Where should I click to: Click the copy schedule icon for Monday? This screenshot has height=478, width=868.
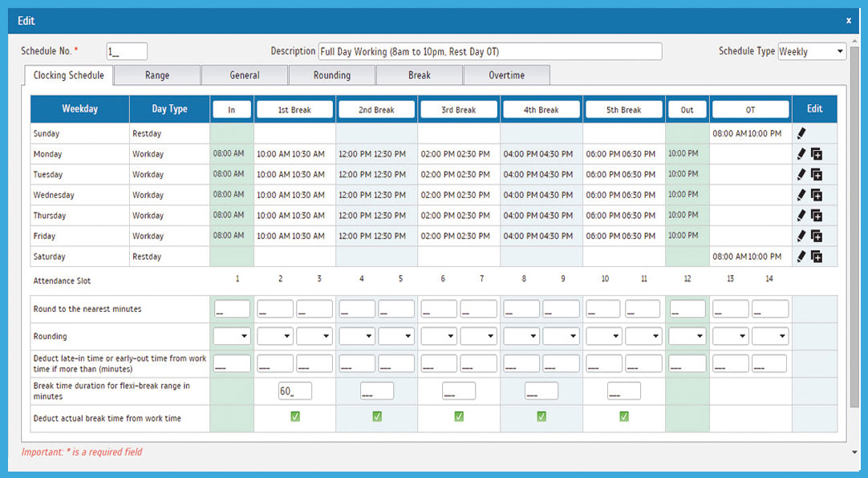click(x=817, y=154)
